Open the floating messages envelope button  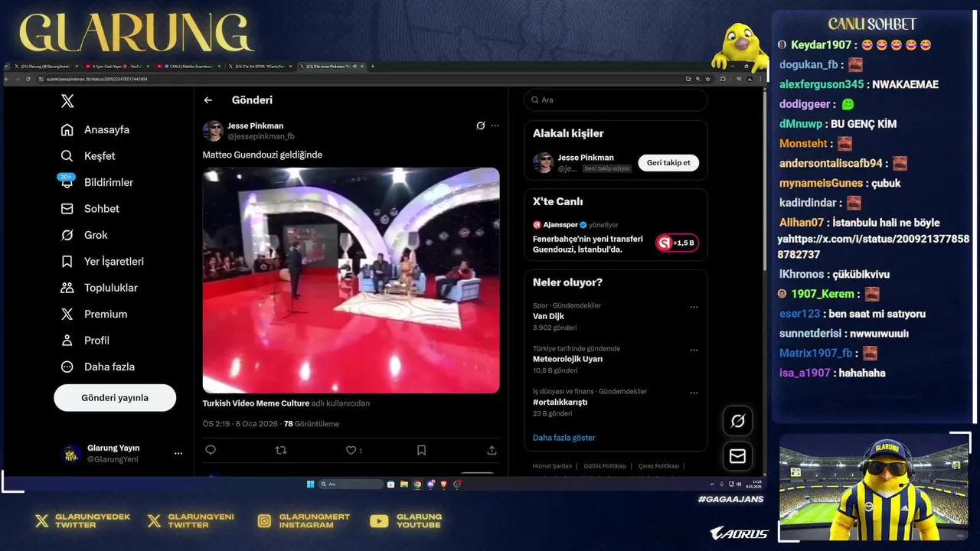(738, 456)
